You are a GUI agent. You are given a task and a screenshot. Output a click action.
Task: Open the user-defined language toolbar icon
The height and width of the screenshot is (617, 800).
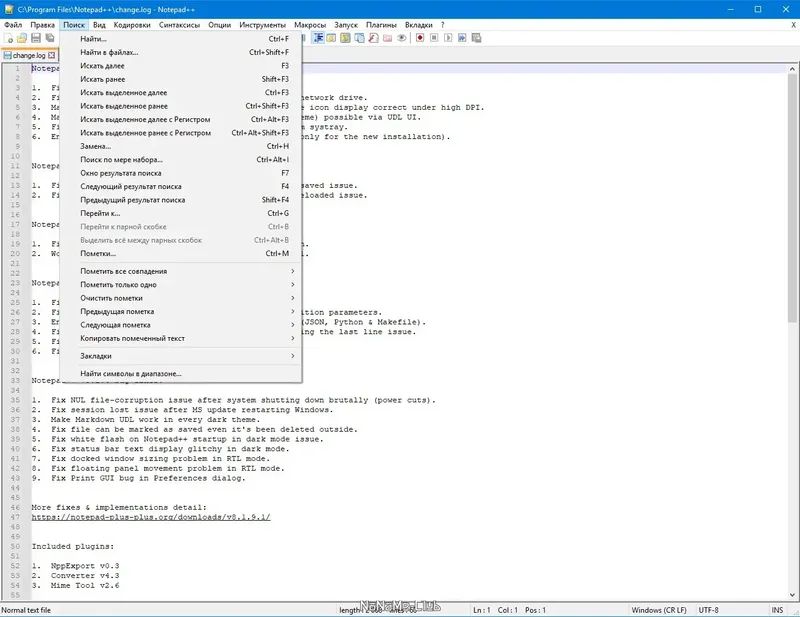pos(332,38)
